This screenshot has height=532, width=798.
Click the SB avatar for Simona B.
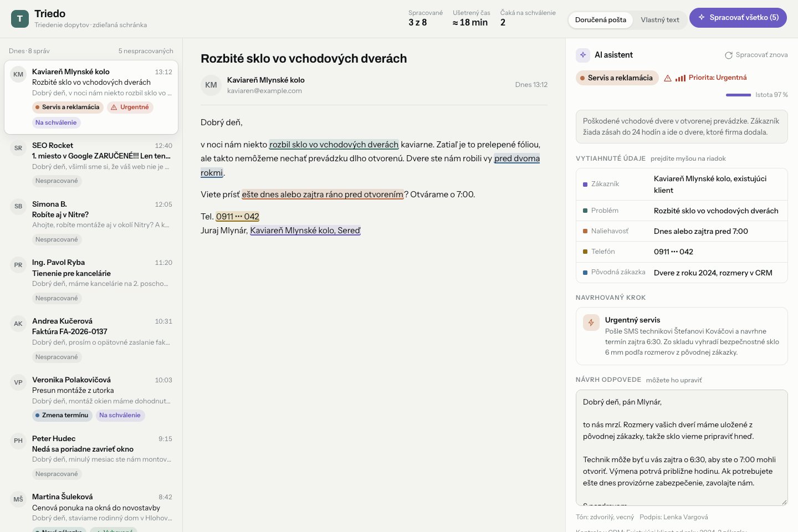[18, 207]
